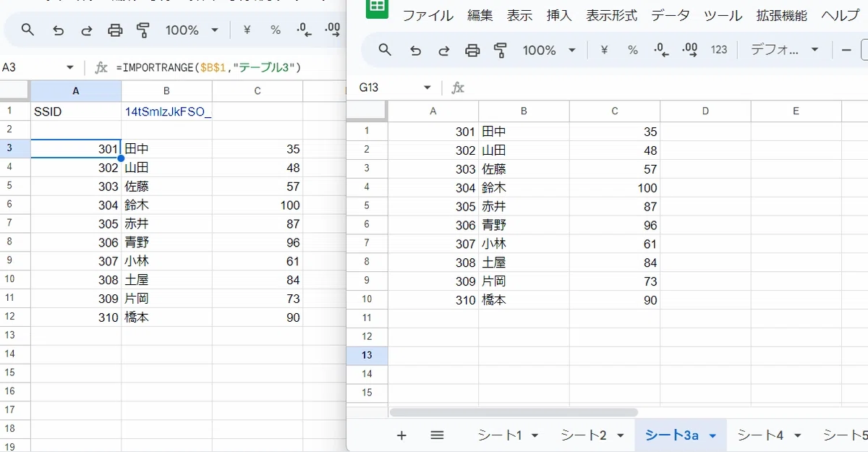The image size is (868, 452).
Task: Switch to the シート4 tab
Action: coord(760,435)
